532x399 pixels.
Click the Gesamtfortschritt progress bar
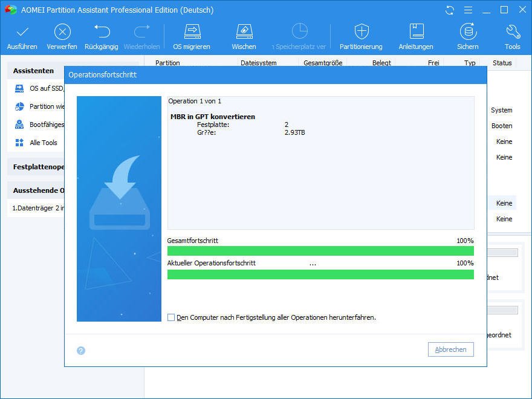tap(320, 251)
